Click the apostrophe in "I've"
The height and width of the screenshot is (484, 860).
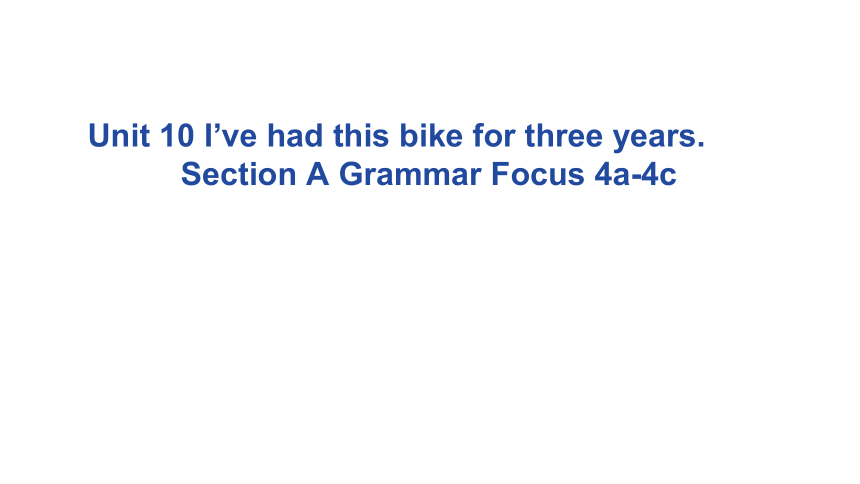(215, 128)
